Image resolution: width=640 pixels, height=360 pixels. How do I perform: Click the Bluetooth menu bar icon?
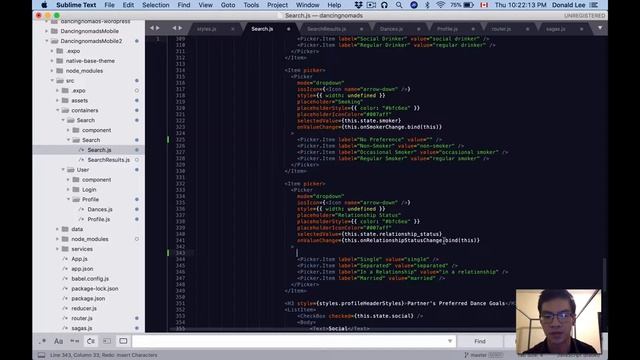click(x=427, y=5)
